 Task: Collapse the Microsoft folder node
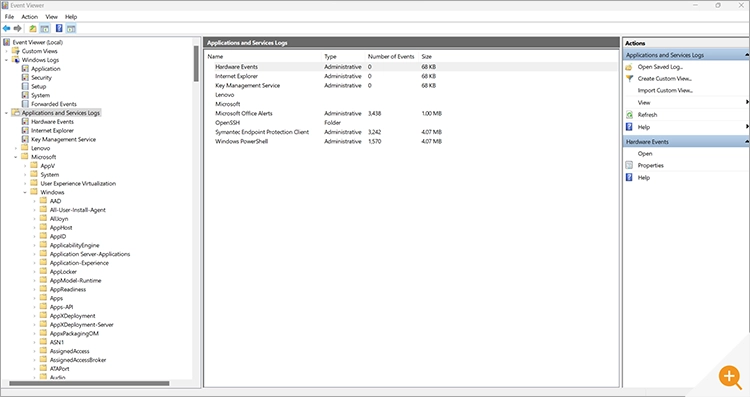tap(16, 157)
